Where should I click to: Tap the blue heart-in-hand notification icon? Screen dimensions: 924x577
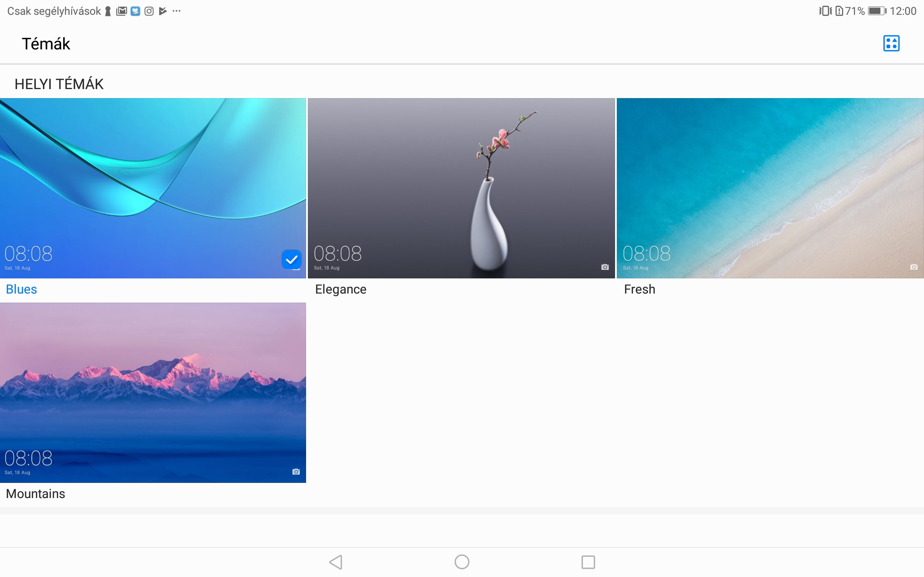click(x=135, y=12)
